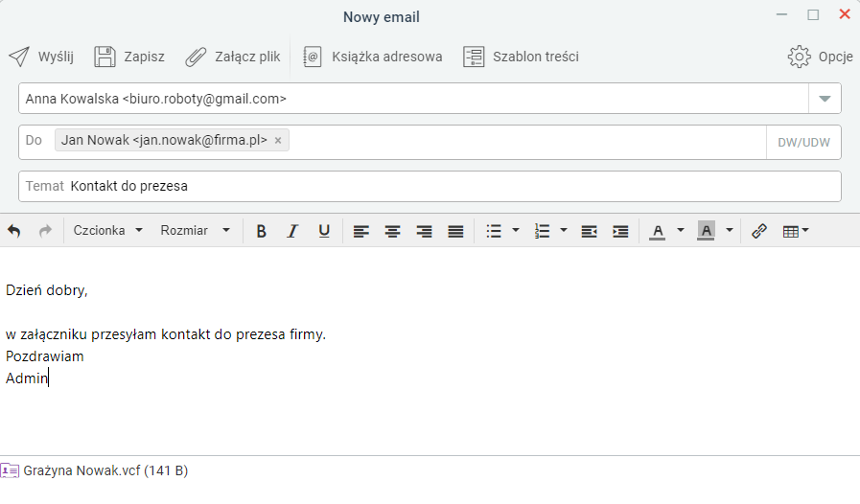The height and width of the screenshot is (504, 860).
Task: Click the content template icon
Action: click(474, 57)
